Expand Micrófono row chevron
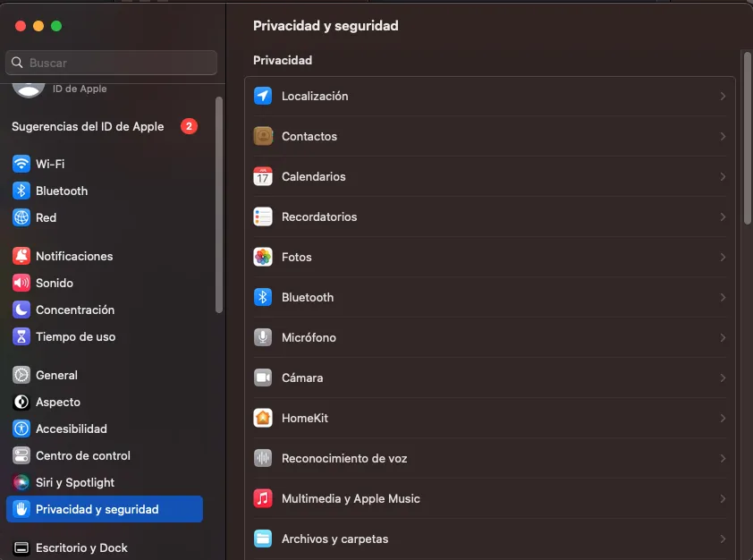The height and width of the screenshot is (560, 753). [x=723, y=337]
